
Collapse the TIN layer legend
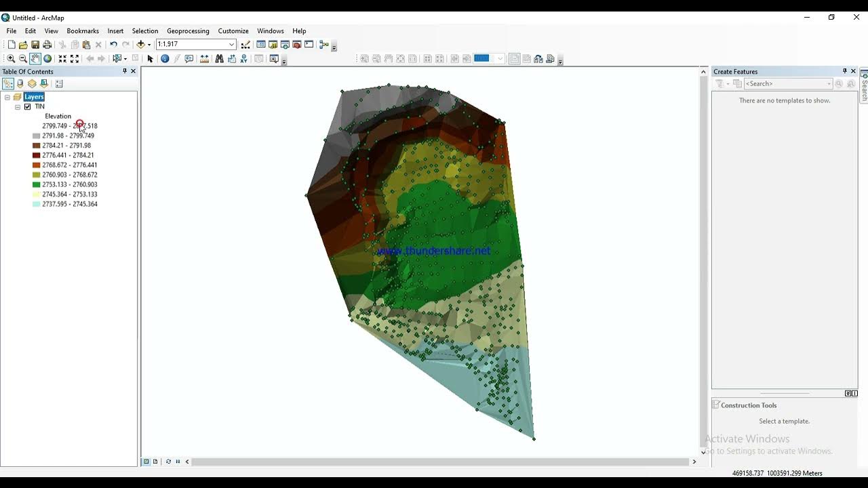click(x=18, y=107)
